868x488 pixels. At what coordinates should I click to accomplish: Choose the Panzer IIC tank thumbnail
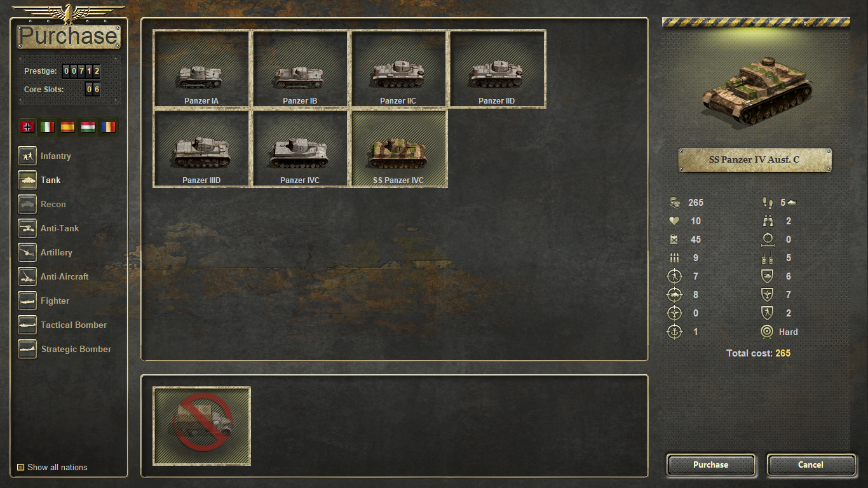pyautogui.click(x=398, y=69)
